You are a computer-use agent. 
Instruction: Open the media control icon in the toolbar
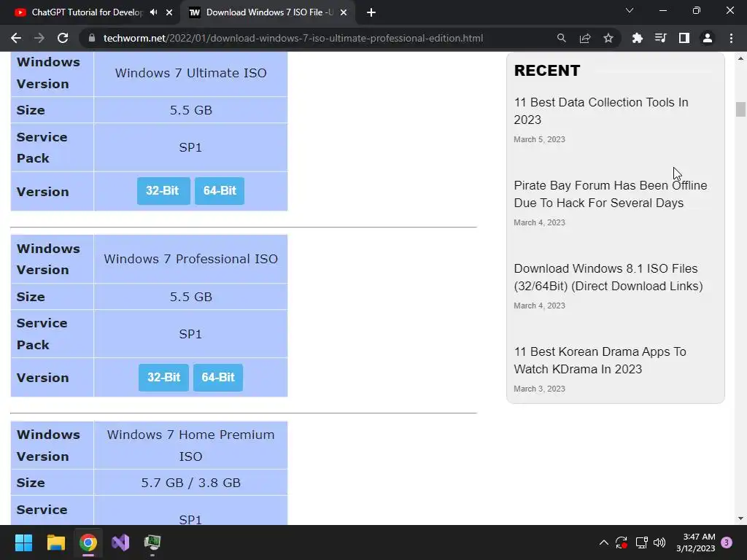pos(660,38)
